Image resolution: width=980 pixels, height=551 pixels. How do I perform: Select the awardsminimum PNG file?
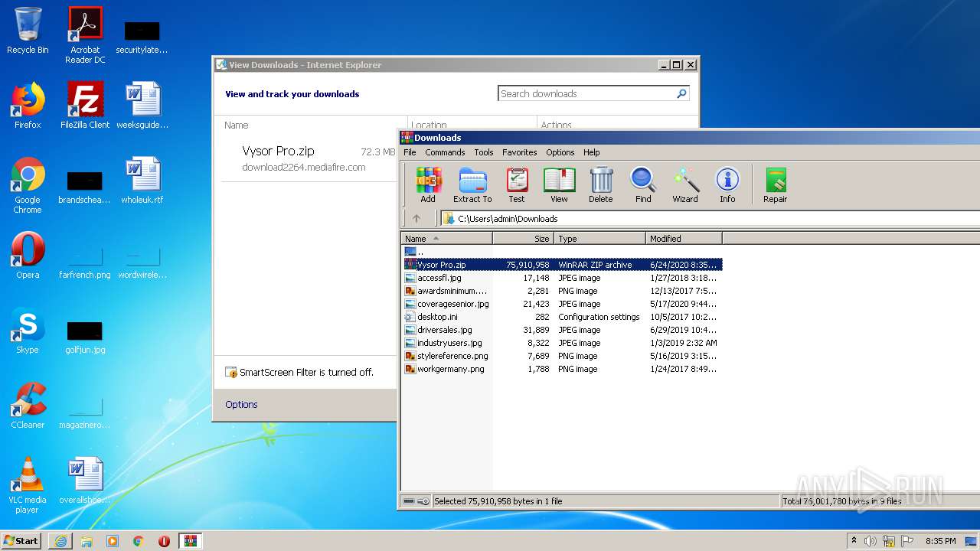pos(561,291)
